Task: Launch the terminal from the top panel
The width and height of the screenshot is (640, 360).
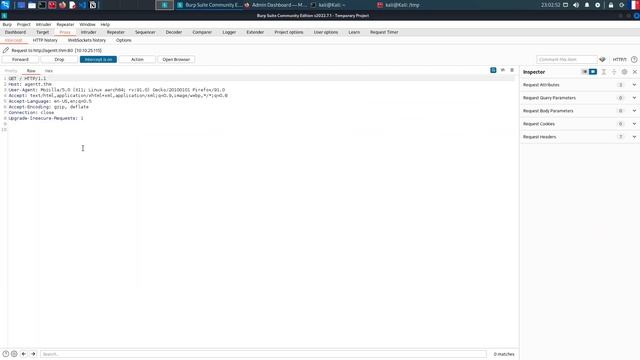Action: point(42,5)
